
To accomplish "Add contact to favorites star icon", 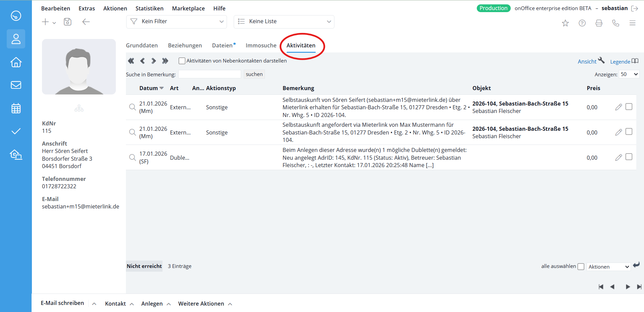I will 565,23.
